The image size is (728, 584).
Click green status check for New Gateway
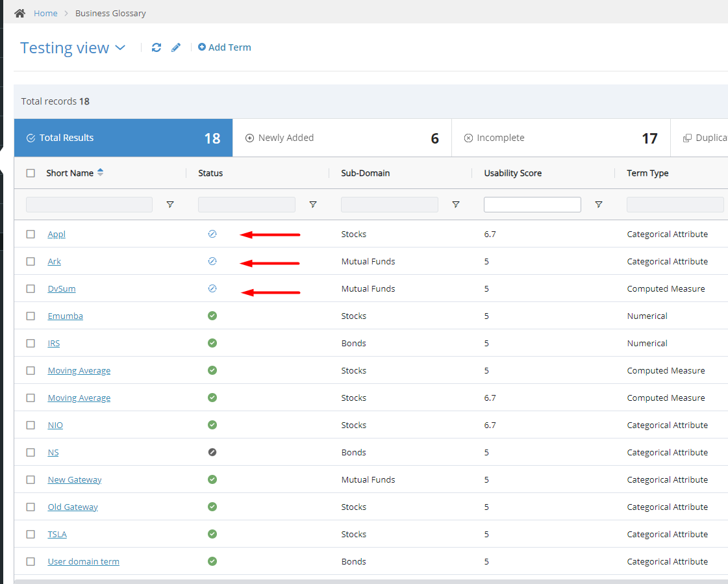[x=212, y=479]
